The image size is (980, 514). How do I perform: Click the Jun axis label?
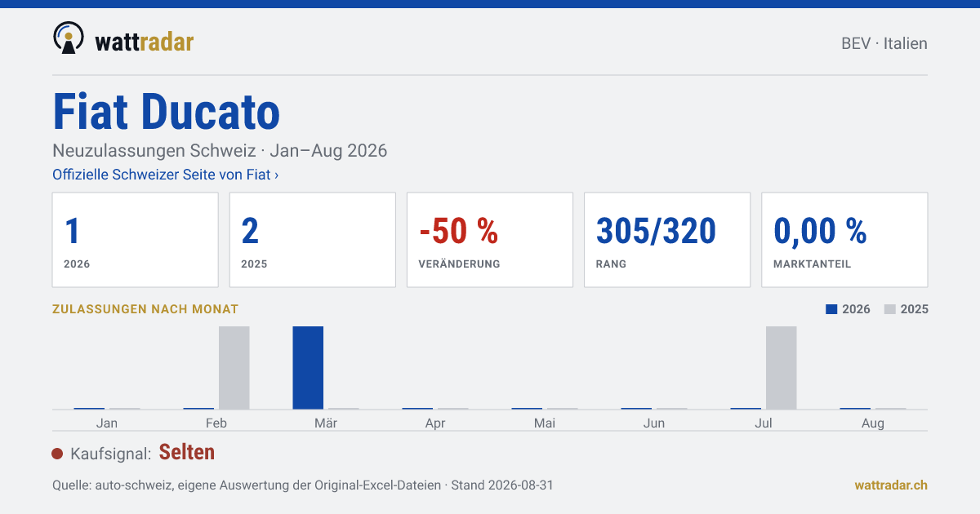[x=654, y=423]
